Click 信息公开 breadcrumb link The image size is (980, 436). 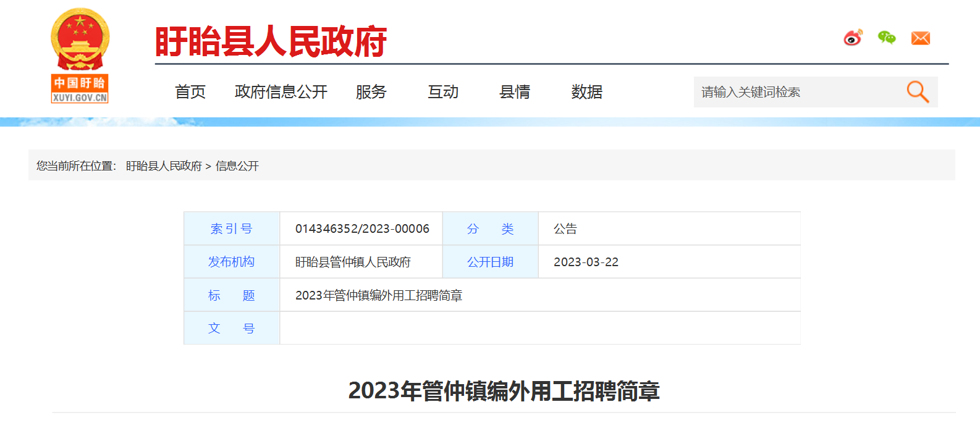point(237,166)
